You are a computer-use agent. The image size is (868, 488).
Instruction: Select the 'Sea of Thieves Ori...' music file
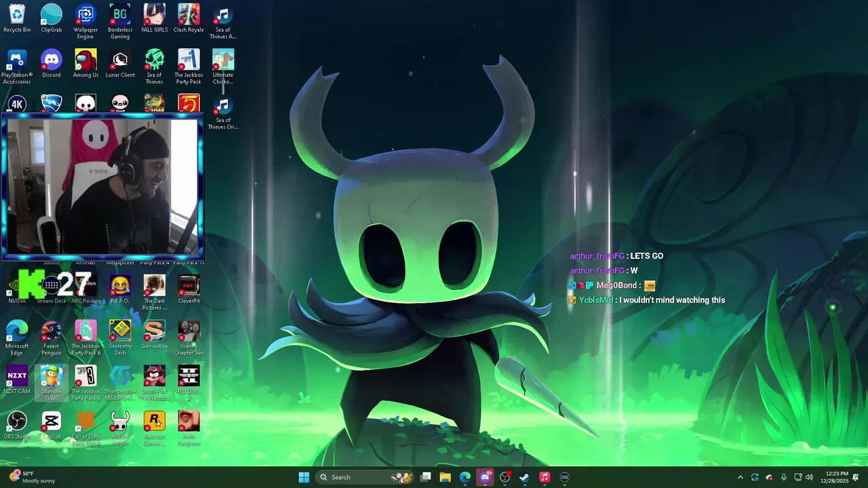pyautogui.click(x=223, y=113)
